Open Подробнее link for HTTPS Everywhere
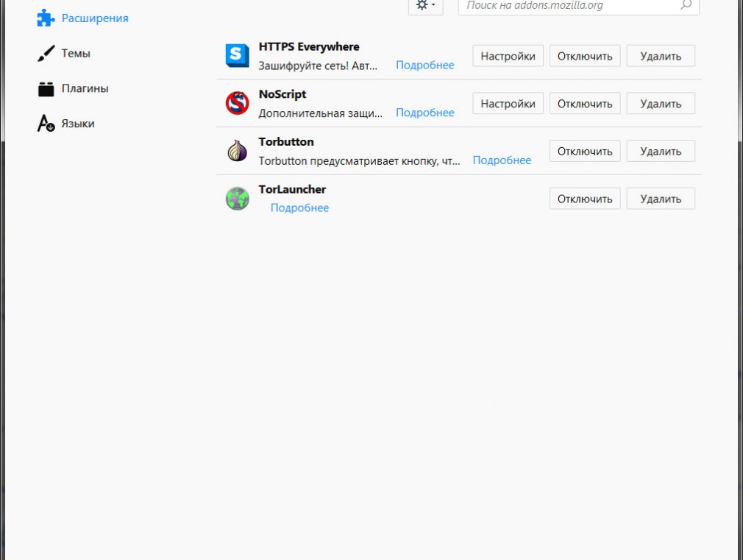This screenshot has height=560, width=743. pos(425,65)
